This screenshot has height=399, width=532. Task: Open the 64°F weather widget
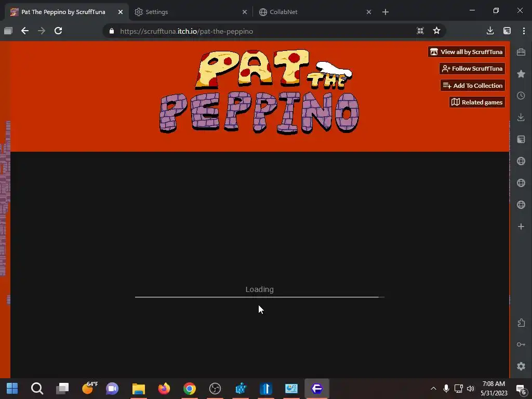point(89,388)
